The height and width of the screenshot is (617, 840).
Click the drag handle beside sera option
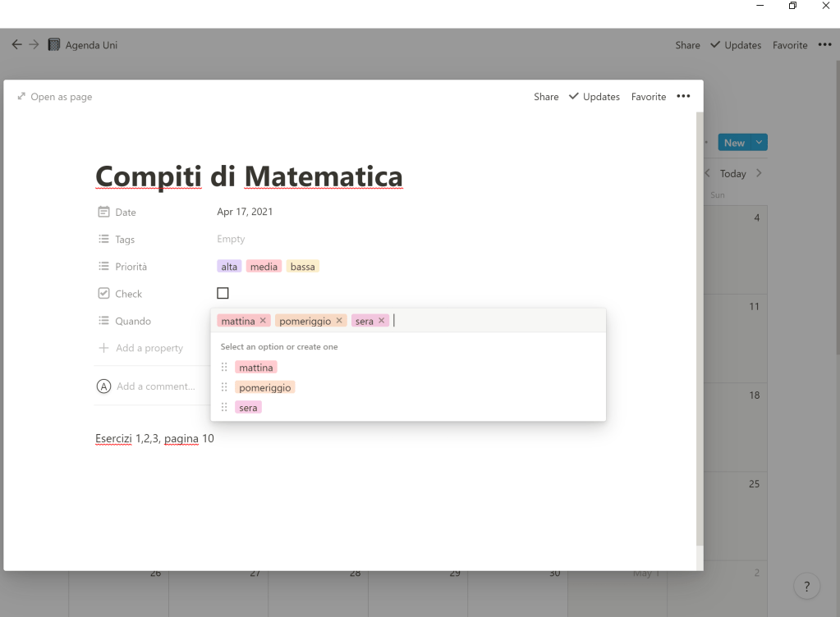225,408
